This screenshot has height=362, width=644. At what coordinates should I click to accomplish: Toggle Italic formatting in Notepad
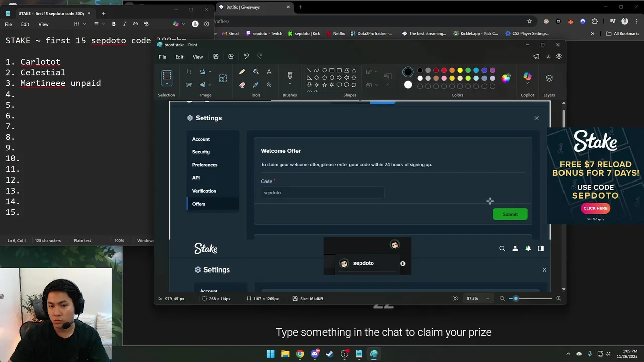click(x=125, y=24)
